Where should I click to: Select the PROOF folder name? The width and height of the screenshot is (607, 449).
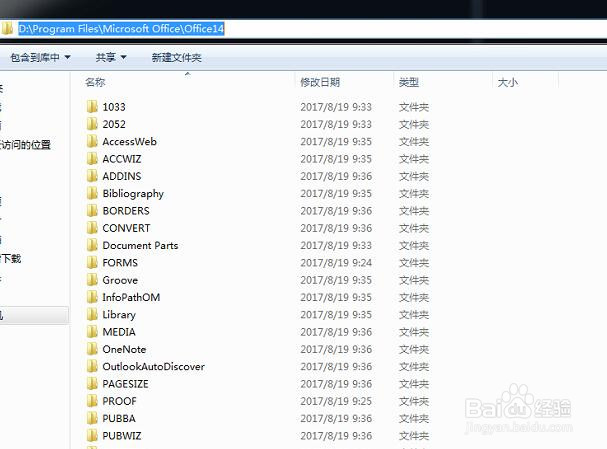point(119,401)
